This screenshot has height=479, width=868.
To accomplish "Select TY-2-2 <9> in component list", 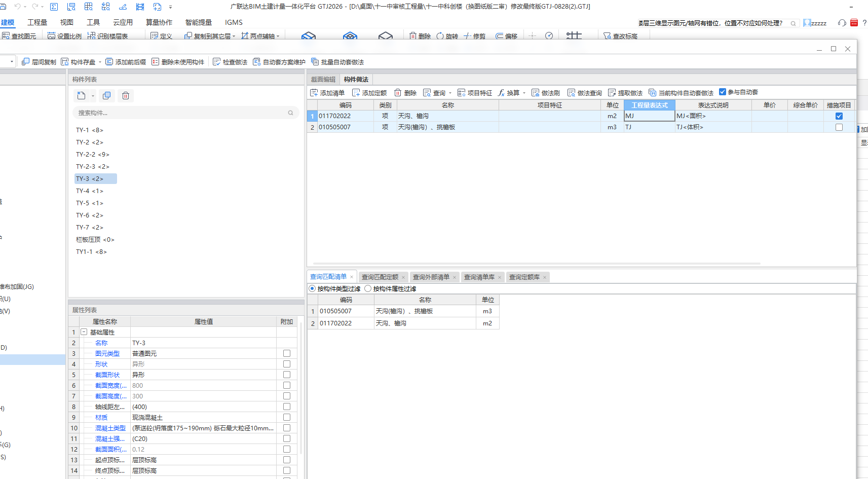I will [93, 155].
